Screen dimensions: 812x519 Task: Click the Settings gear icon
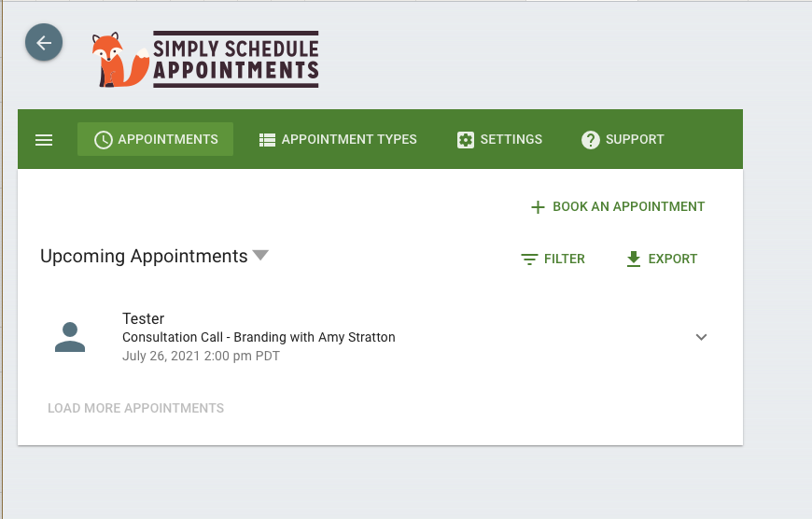[x=466, y=140]
